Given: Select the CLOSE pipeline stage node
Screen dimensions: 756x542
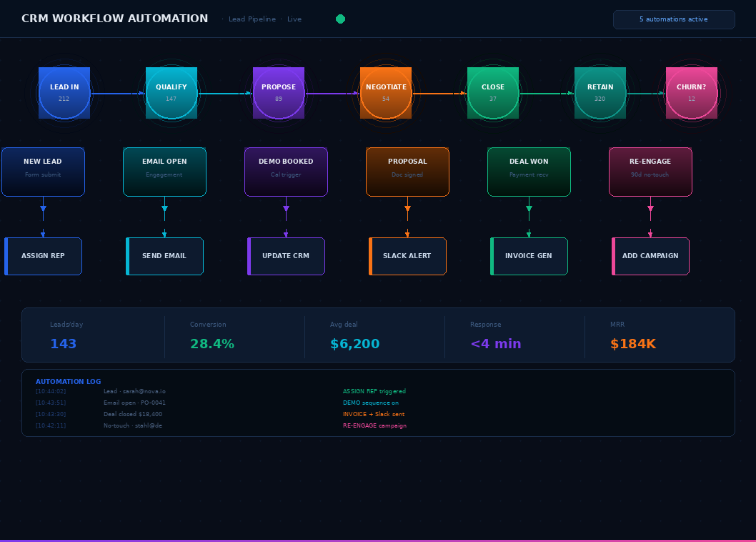Looking at the screenshot, I should (493, 93).
